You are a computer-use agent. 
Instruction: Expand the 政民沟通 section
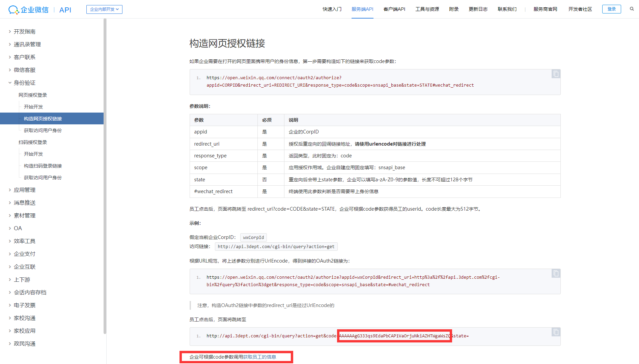tap(24, 343)
